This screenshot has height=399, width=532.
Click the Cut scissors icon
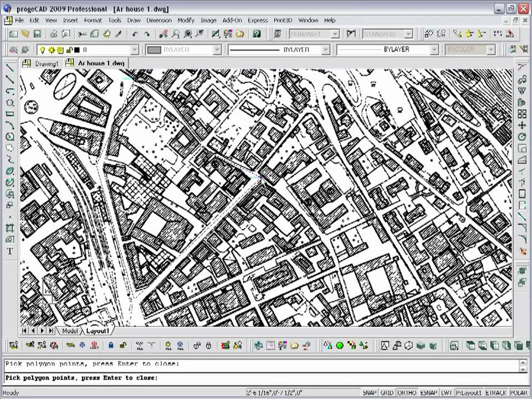[x=83, y=34]
